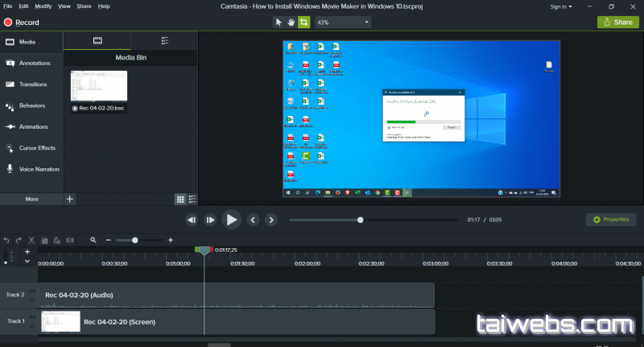Screen dimensions: 644x347
Task: Adjust the timeline zoom slider
Action: coord(135,240)
